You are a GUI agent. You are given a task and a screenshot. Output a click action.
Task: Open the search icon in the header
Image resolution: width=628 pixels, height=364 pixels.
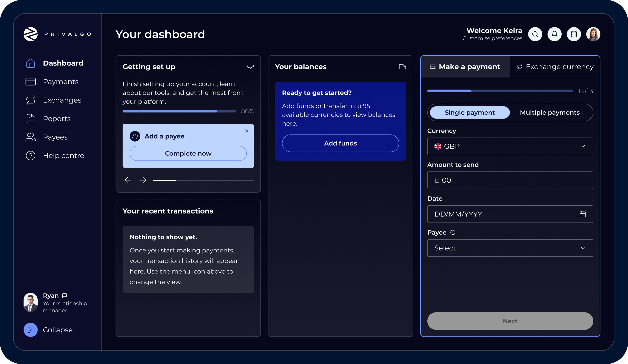point(535,34)
